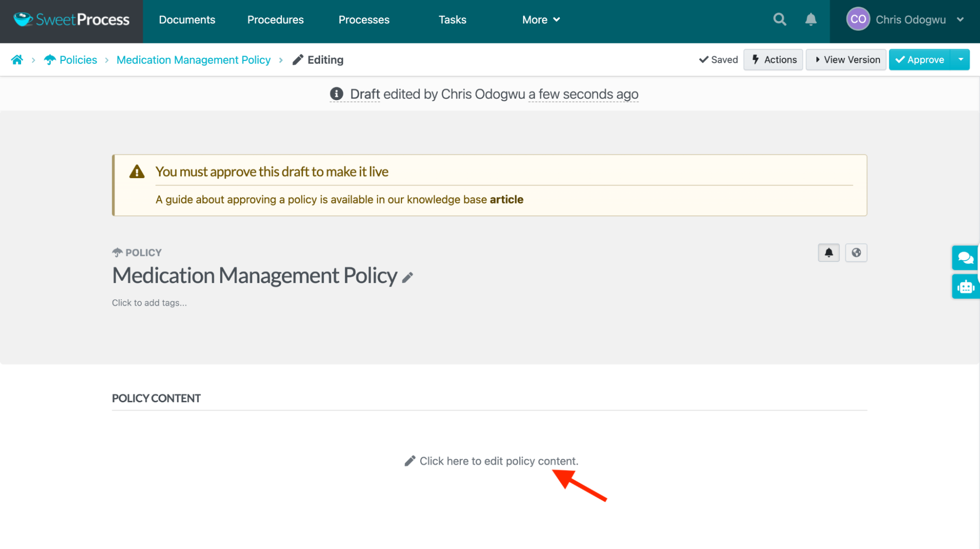The height and width of the screenshot is (549, 980).
Task: Click the field to add tags
Action: pyautogui.click(x=149, y=303)
